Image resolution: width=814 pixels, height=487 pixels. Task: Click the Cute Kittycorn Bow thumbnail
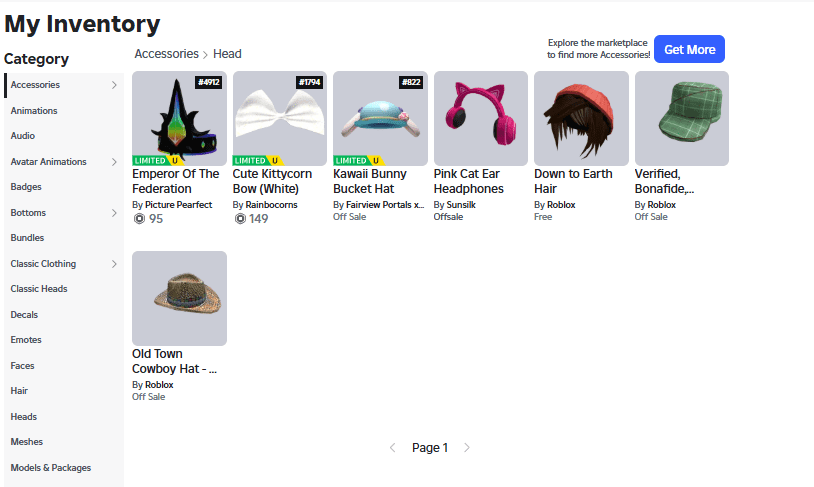(280, 118)
